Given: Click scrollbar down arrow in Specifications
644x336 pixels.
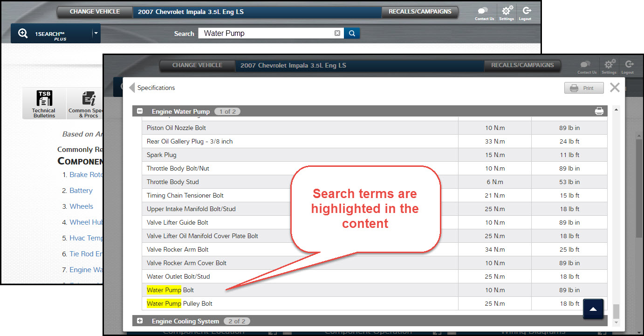Looking at the screenshot, I should [x=616, y=322].
